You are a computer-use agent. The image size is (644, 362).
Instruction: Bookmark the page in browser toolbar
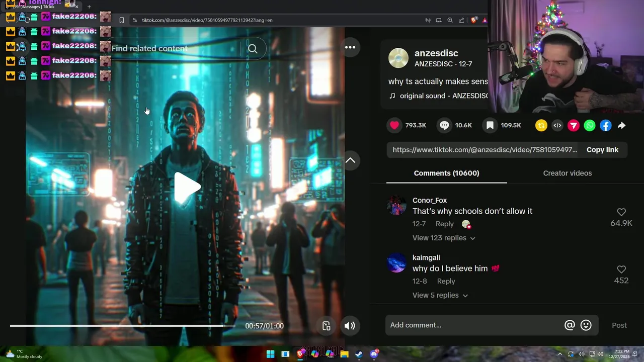point(122,20)
